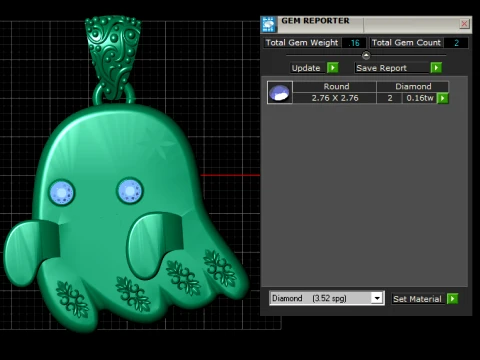Close the Gem Reporter window

tap(464, 24)
